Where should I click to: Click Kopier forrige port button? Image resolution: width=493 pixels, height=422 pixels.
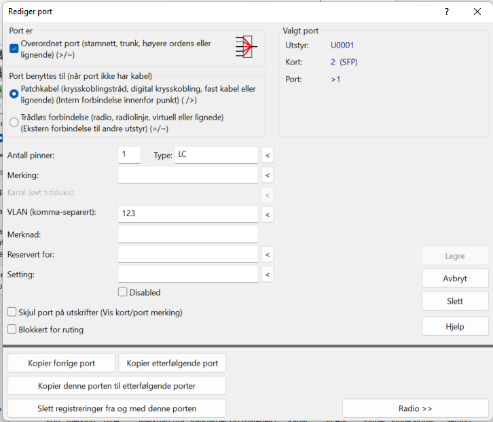coord(61,363)
